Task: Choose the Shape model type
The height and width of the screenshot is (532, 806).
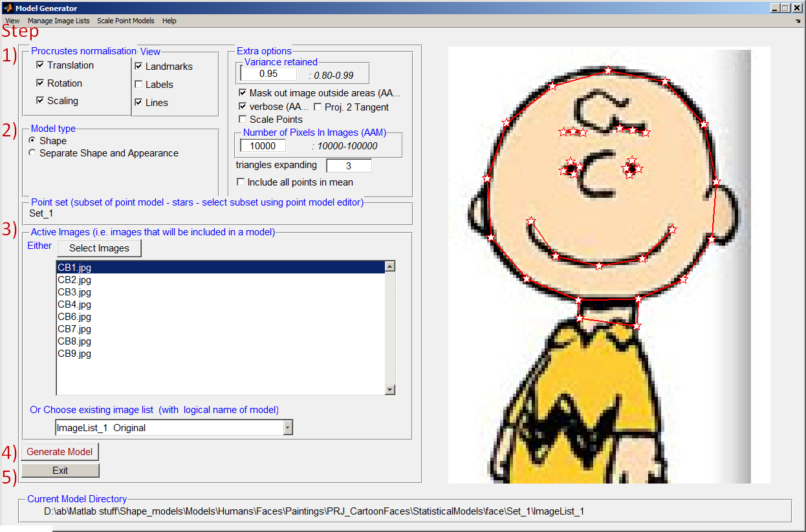Action: pyautogui.click(x=32, y=140)
